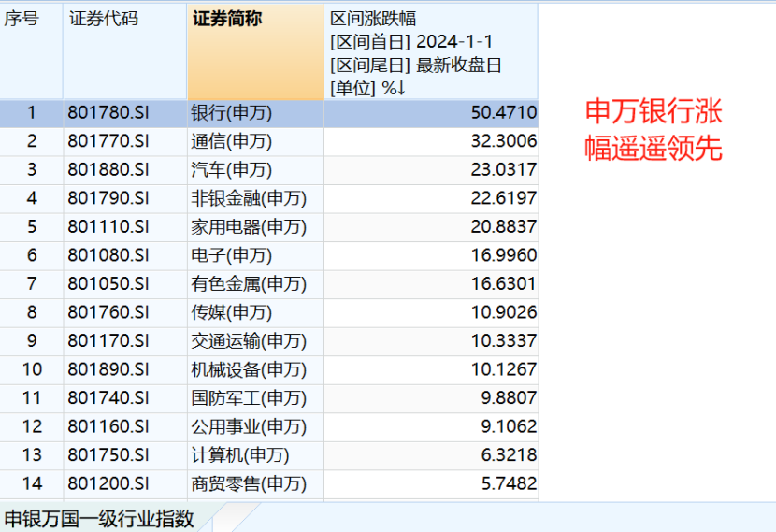Sort by the 证券简称 column header
The image size is (776, 532).
pyautogui.click(x=255, y=52)
